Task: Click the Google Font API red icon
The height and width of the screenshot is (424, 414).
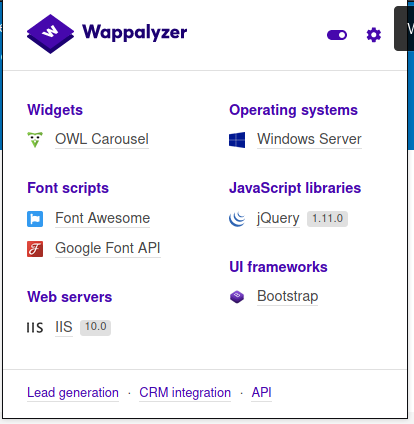Action: coord(35,249)
